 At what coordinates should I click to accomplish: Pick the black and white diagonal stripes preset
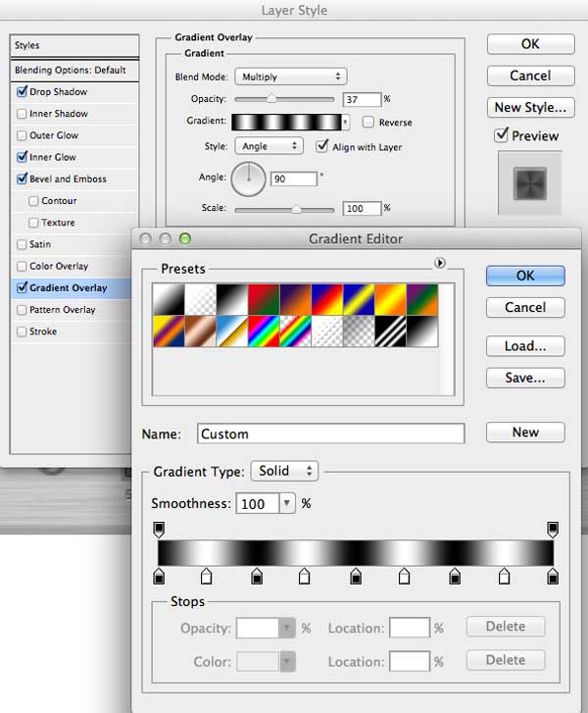click(391, 331)
